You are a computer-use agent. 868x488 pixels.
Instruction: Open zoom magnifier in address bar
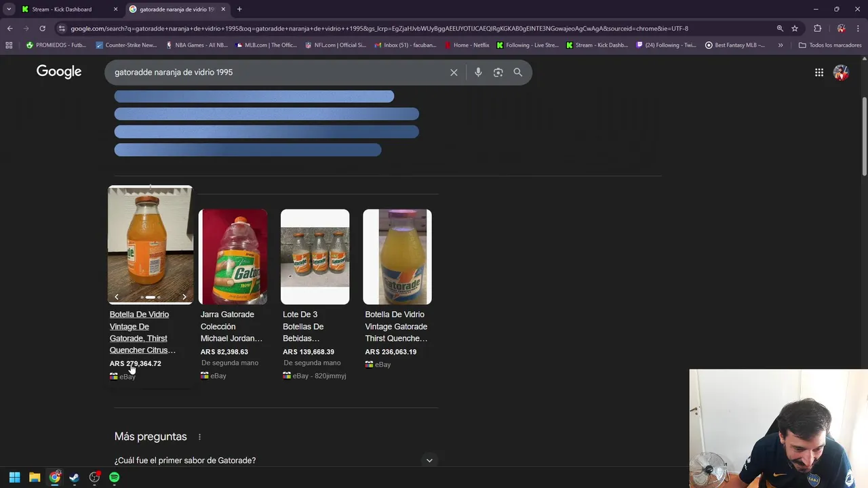pyautogui.click(x=780, y=28)
